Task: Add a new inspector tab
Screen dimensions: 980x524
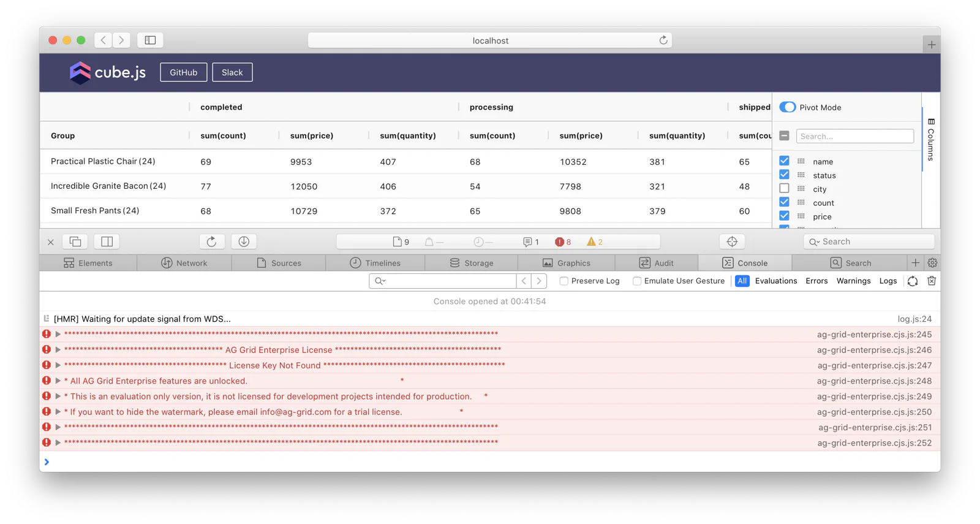Action: [915, 263]
